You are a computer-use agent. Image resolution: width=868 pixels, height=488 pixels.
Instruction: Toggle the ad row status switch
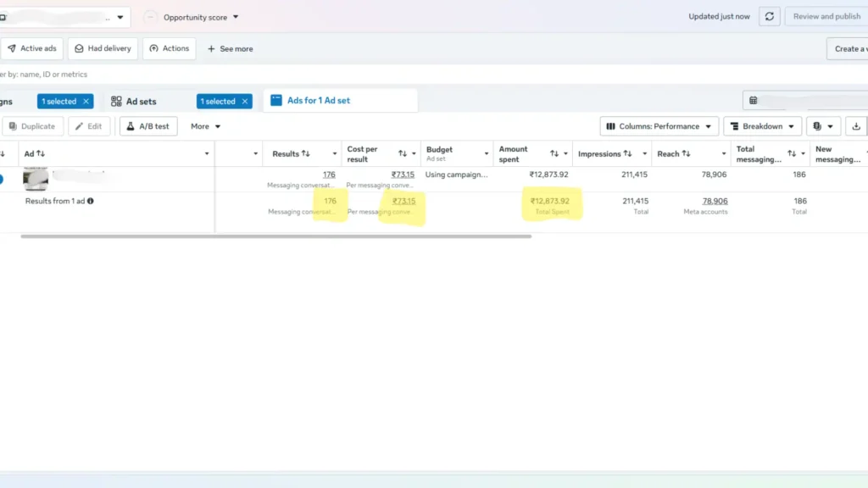click(2, 180)
